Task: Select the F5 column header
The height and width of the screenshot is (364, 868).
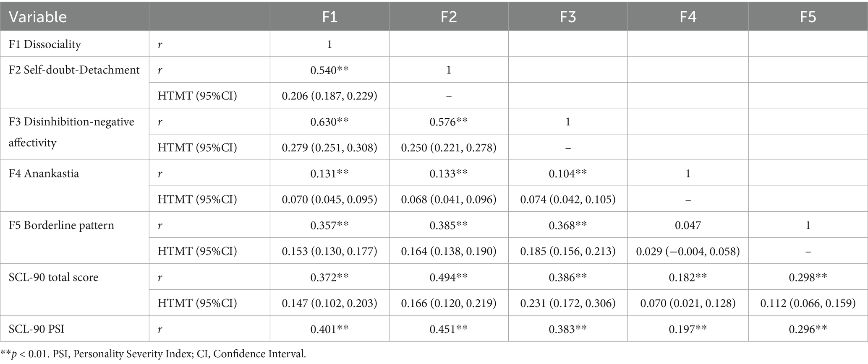Action: pos(808,17)
